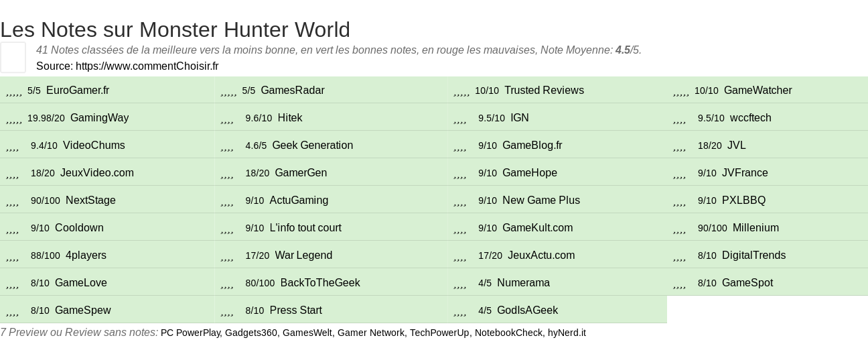Click the white thumbnail box beside the source line
Image resolution: width=868 pixels, height=340 pixels.
point(13,57)
